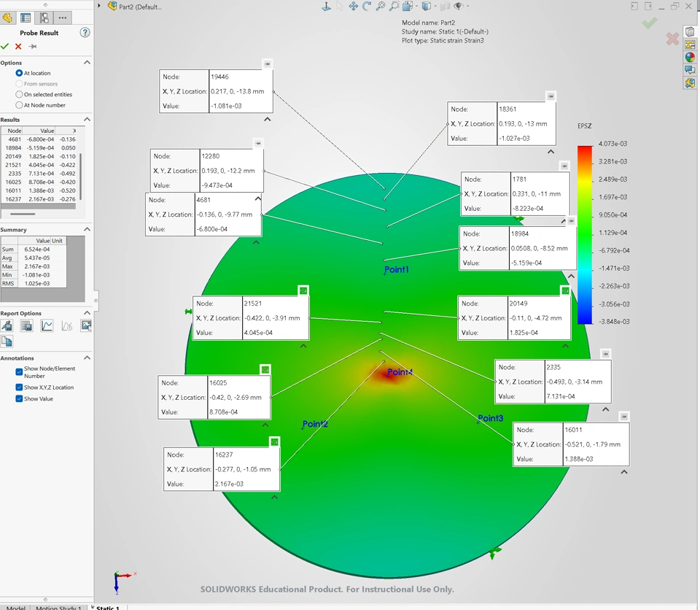Viewport: 700px width, 610px height.
Task: Save probe results as sensor
Action: (7, 325)
